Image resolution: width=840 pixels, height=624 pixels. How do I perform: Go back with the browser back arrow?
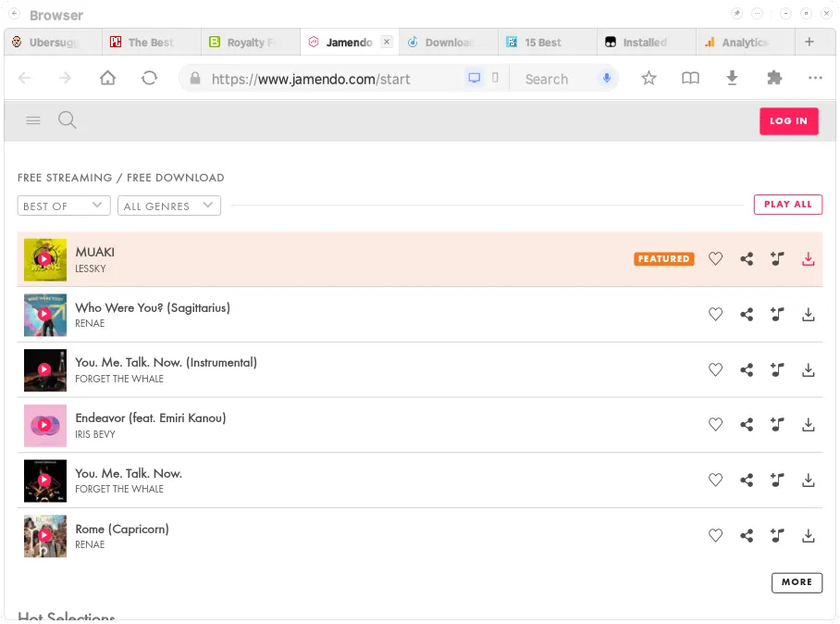tap(24, 79)
